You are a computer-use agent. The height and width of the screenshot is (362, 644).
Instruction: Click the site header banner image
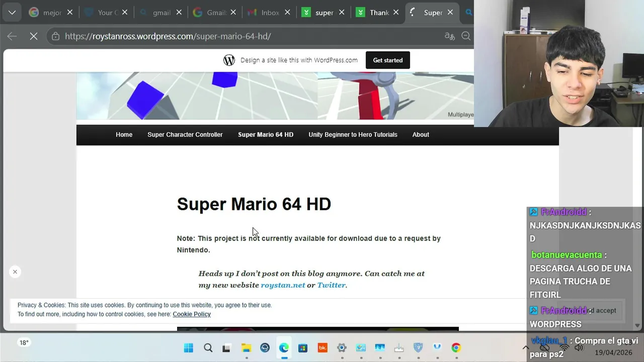(x=275, y=96)
